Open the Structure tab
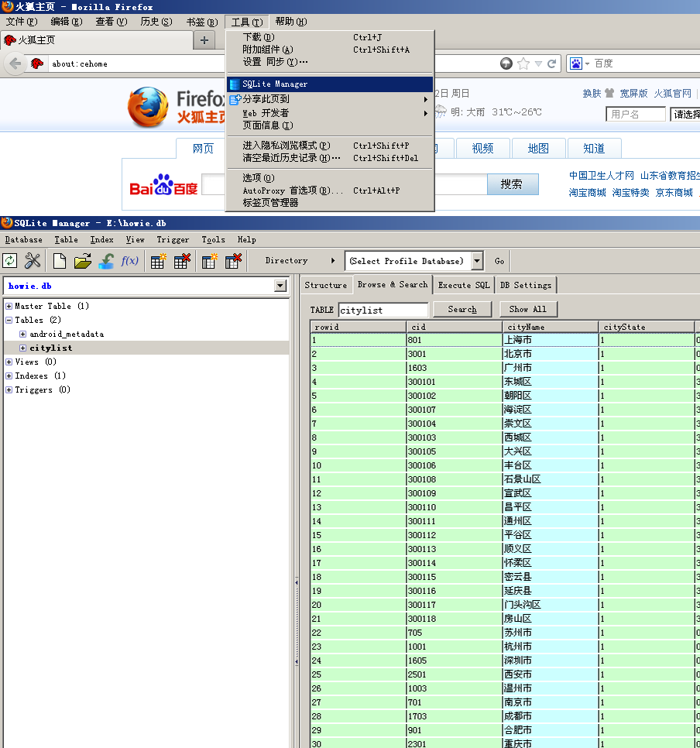This screenshot has height=748, width=700. coord(326,285)
